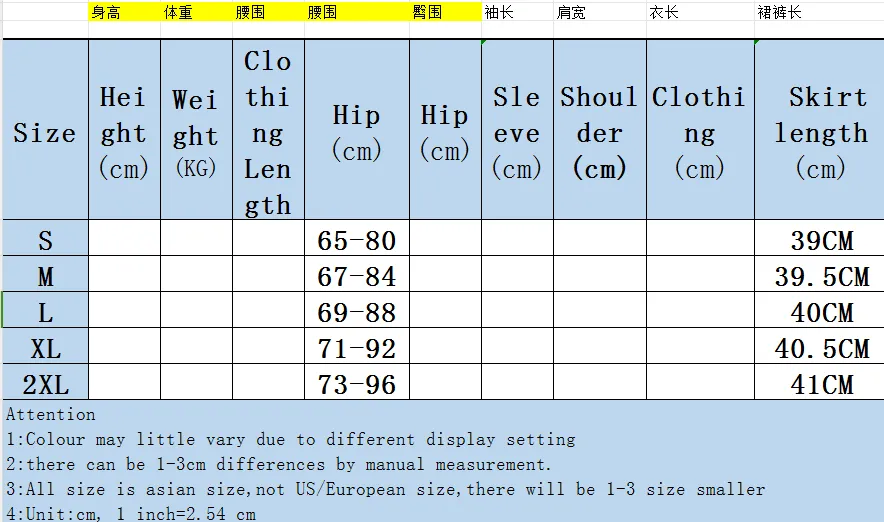Click the Attention note text
The height and width of the screenshot is (522, 884).
coord(51,414)
